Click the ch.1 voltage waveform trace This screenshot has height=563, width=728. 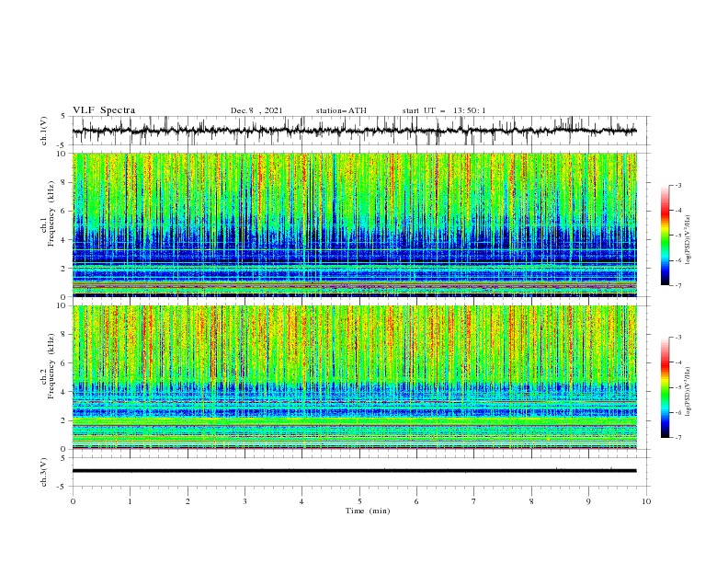tap(354, 131)
